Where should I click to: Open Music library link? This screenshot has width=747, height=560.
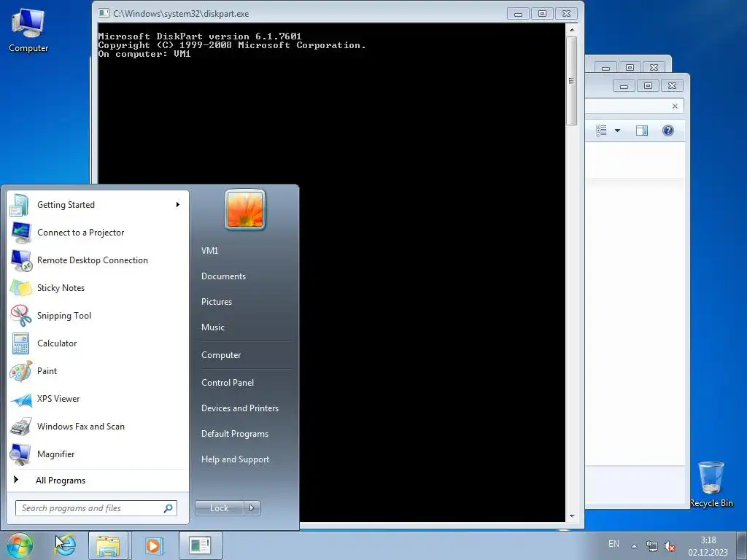212,327
